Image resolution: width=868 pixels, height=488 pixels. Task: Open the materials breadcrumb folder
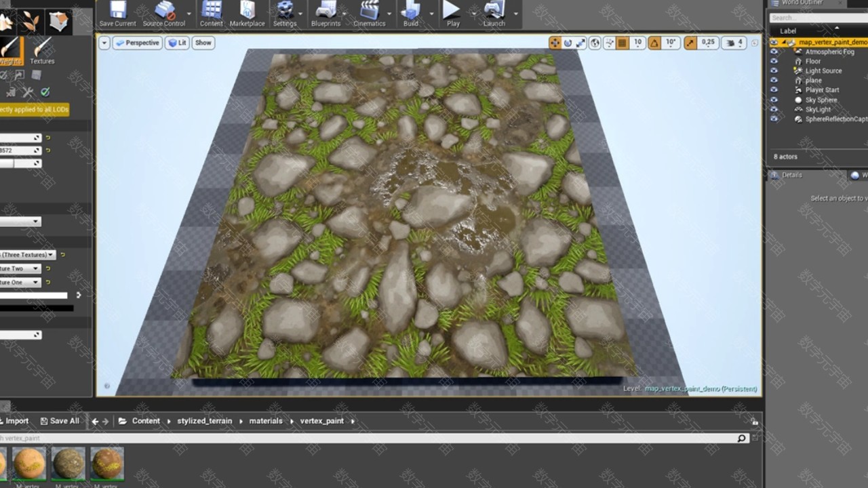[266, 421]
